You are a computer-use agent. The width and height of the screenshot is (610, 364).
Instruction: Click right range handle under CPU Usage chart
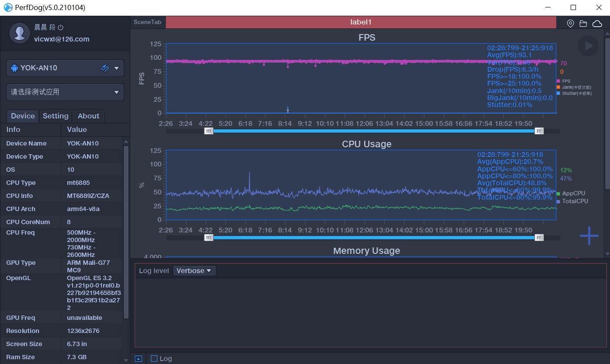click(539, 238)
